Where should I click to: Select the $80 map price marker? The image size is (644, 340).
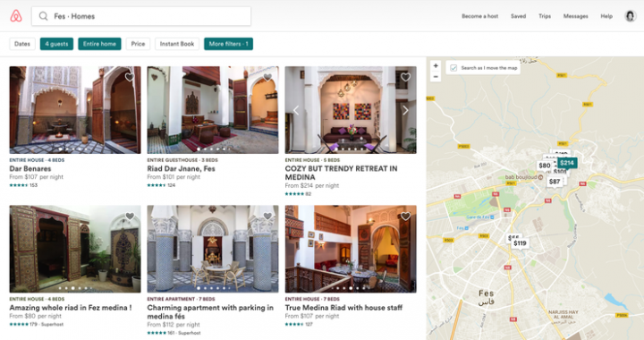point(545,166)
